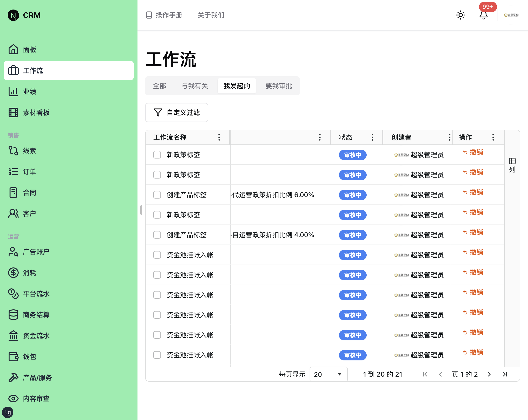Check the first 新政策标签 row checkbox
Viewport: 528px width, 420px height.
tap(157, 155)
